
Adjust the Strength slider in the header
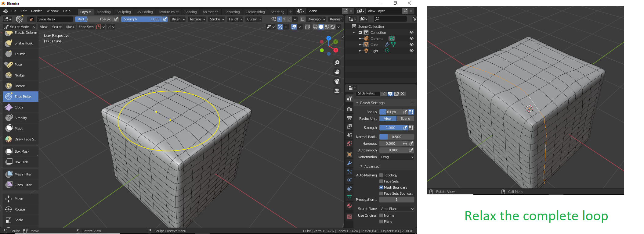tap(141, 19)
